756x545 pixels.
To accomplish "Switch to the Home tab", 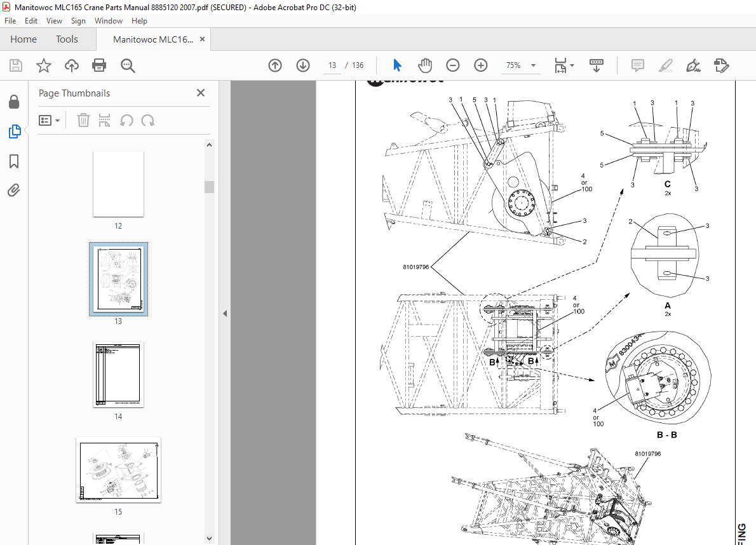I will click(24, 39).
